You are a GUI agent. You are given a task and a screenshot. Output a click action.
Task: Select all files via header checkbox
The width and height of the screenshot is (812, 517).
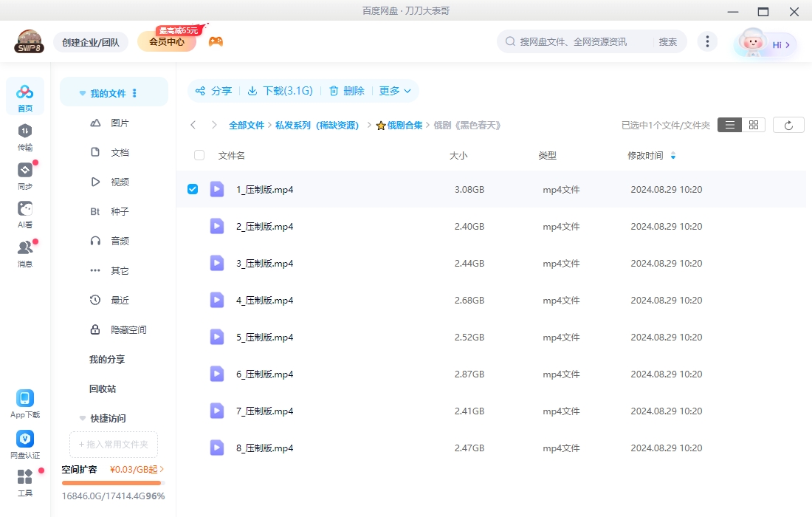tap(198, 155)
